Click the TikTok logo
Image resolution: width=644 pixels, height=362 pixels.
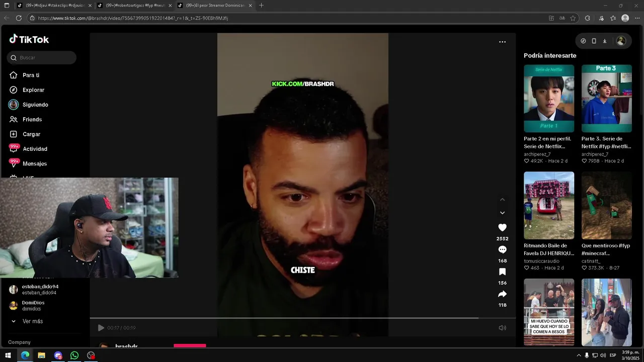29,39
